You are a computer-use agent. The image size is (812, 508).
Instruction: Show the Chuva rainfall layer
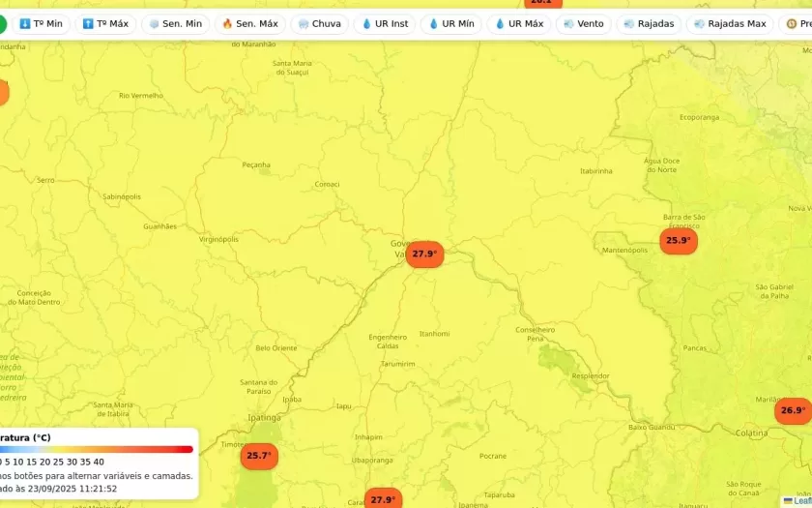click(x=319, y=24)
